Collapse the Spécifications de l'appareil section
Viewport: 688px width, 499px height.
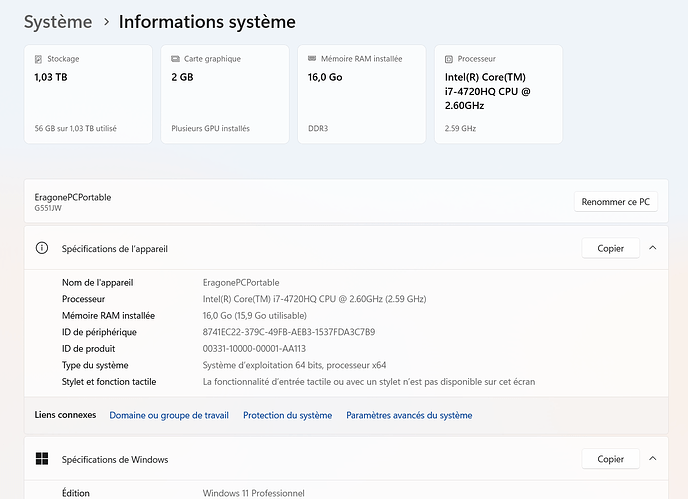coord(653,248)
